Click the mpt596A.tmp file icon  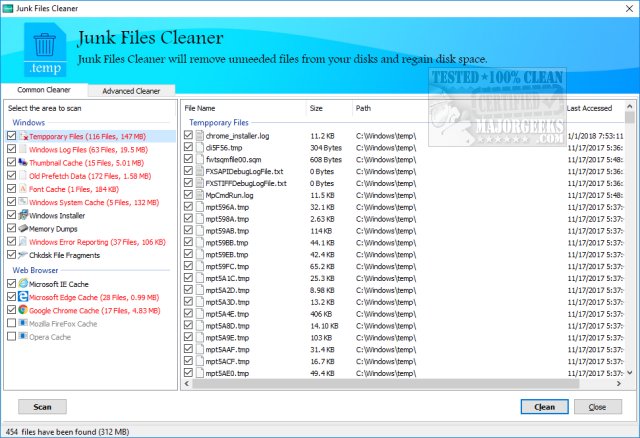coord(199,207)
